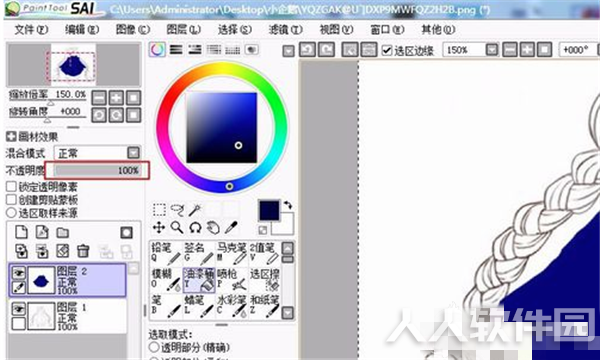
Task: Open the toolbar dropdown arrow before undo
Action: 288,50
